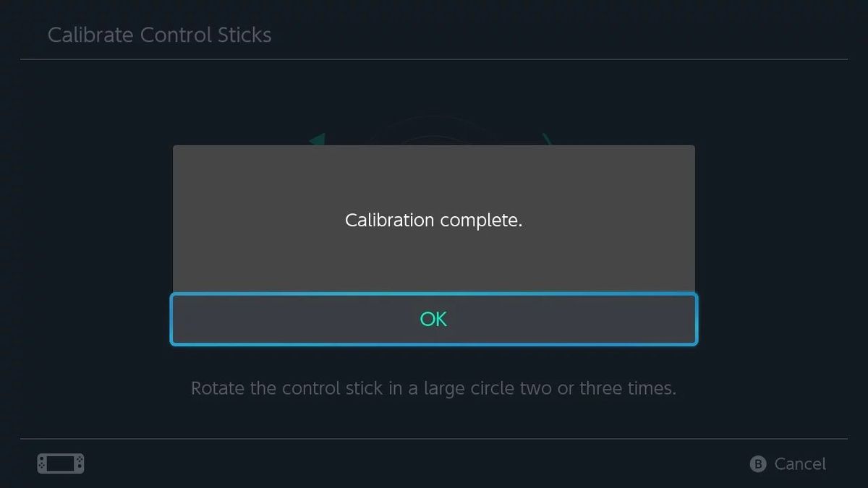Viewport: 868px width, 488px height.
Task: Click the rotate control stick instruction text
Action: coord(433,388)
